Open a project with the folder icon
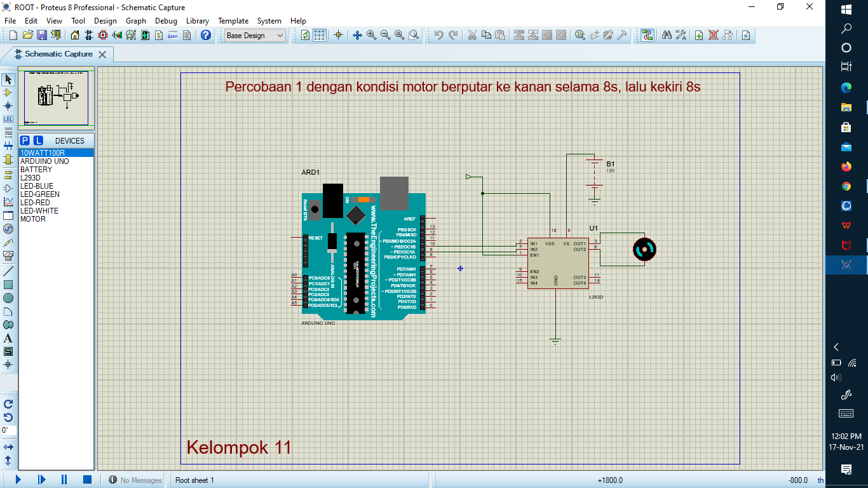 pos(27,36)
